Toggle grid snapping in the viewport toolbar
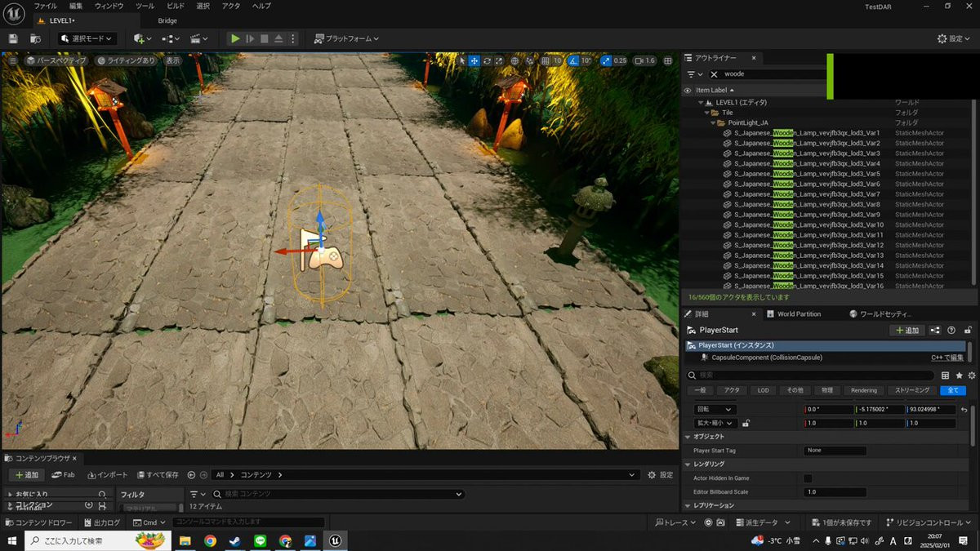The height and width of the screenshot is (551, 980). [x=546, y=60]
